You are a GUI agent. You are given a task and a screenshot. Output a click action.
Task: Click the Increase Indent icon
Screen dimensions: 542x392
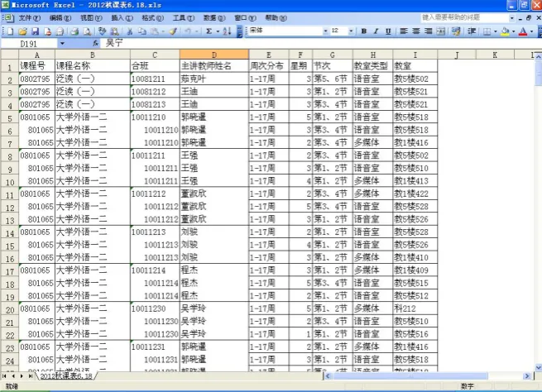point(472,31)
